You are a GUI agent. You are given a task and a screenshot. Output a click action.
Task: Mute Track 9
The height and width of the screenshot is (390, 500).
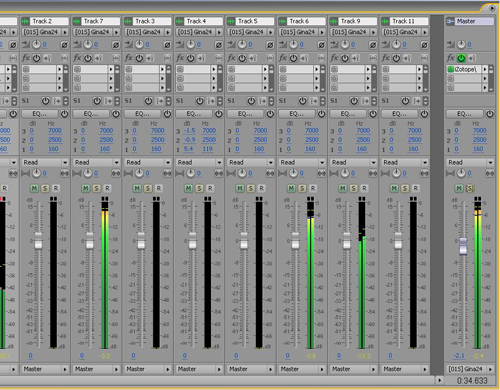[x=343, y=188]
